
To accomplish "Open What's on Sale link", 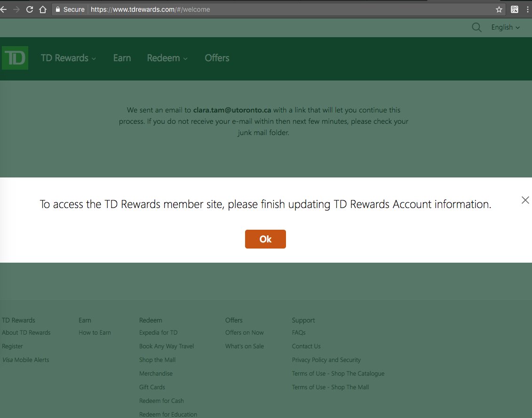I will click(244, 346).
